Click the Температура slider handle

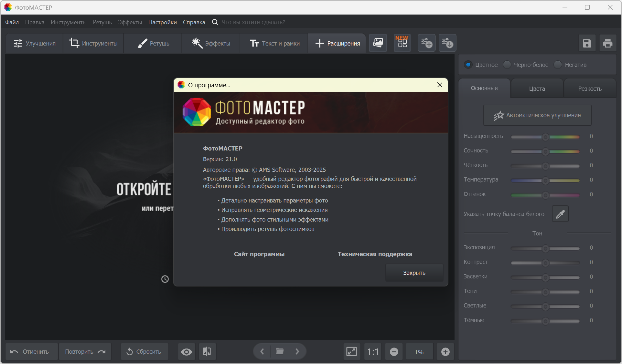coord(545,181)
